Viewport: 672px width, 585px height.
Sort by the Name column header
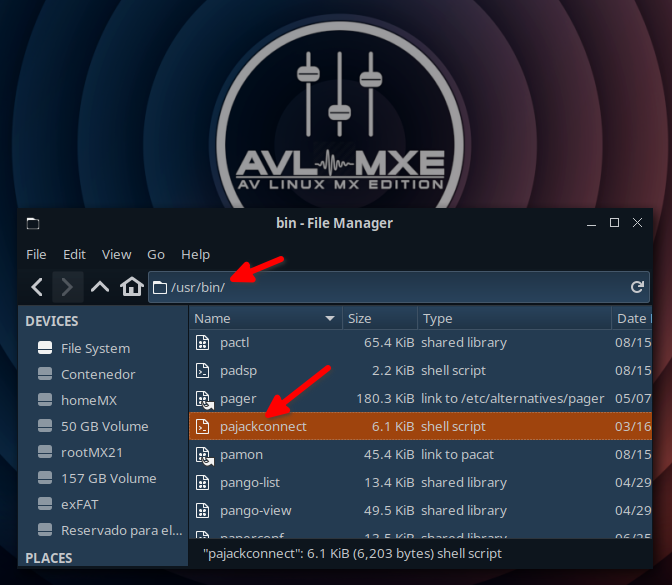tap(265, 318)
